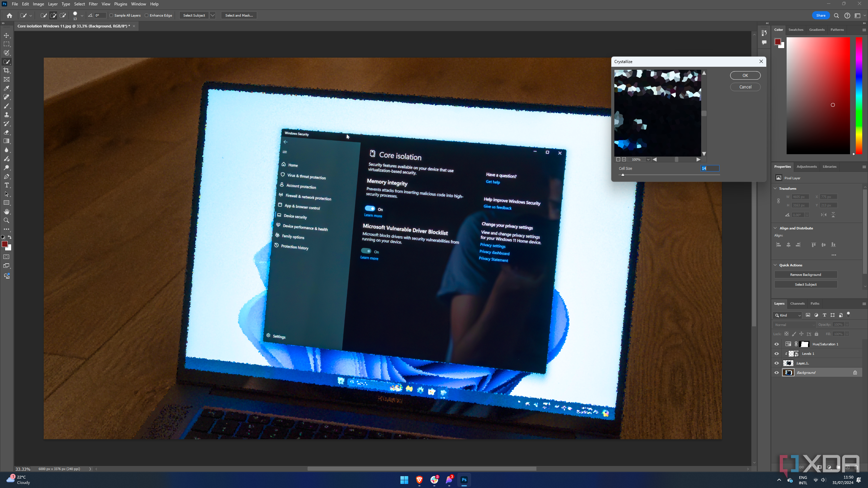Click the OK button in Crystallize dialog

[745, 75]
